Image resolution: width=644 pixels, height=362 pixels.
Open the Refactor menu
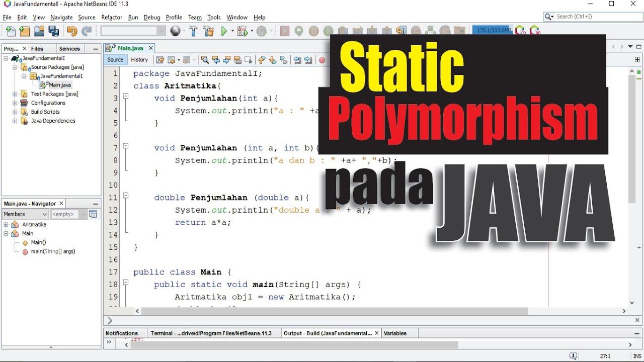tap(112, 17)
